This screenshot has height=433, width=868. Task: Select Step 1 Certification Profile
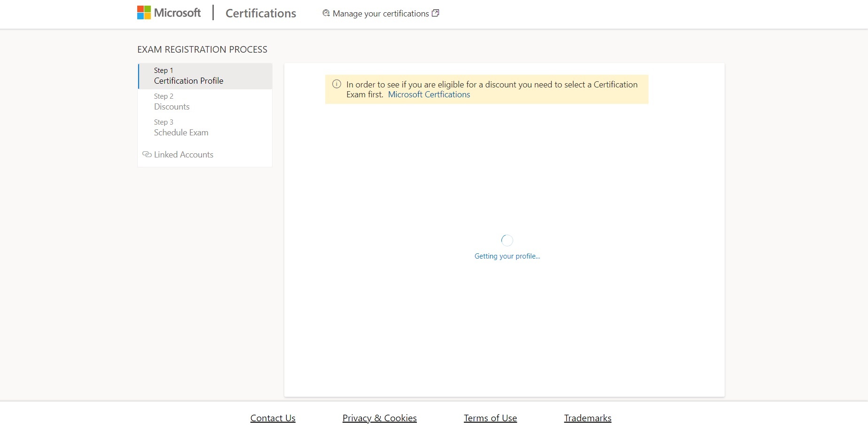(x=205, y=76)
